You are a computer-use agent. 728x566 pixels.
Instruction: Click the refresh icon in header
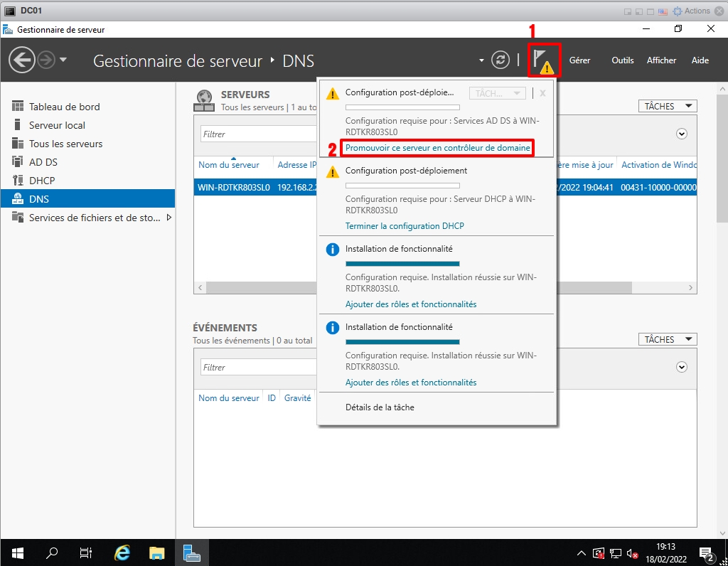[500, 60]
